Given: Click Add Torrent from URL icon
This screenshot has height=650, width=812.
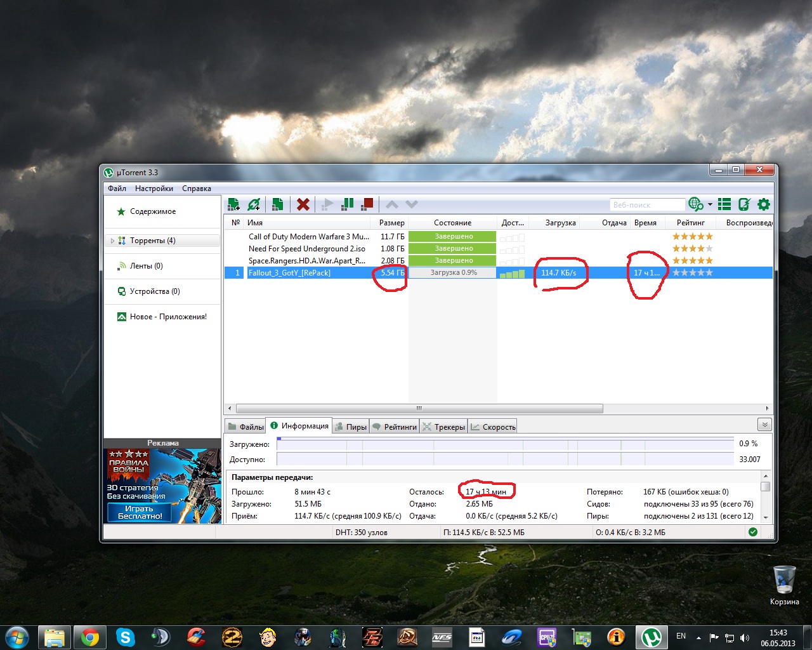Looking at the screenshot, I should coord(254,204).
